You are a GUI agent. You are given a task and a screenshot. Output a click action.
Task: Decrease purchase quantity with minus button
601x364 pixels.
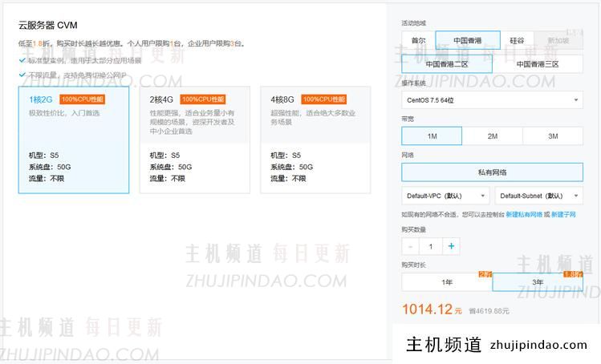[x=410, y=247]
